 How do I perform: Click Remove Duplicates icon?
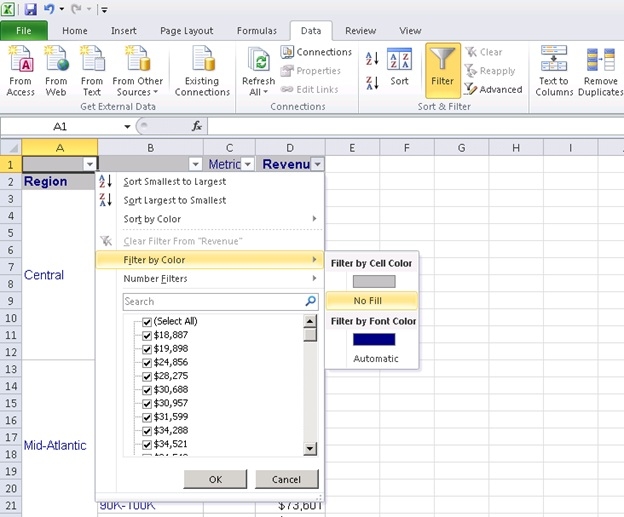[x=601, y=60]
